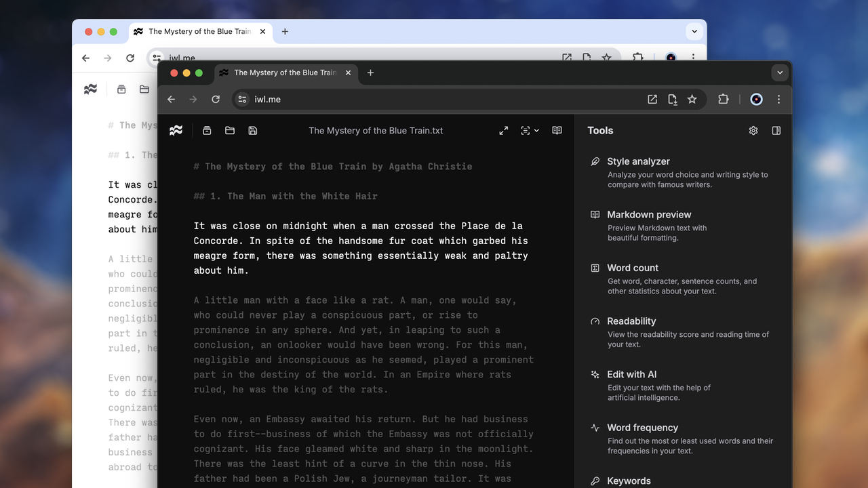
Task: Open the Style analyzer tool
Action: tap(682, 172)
